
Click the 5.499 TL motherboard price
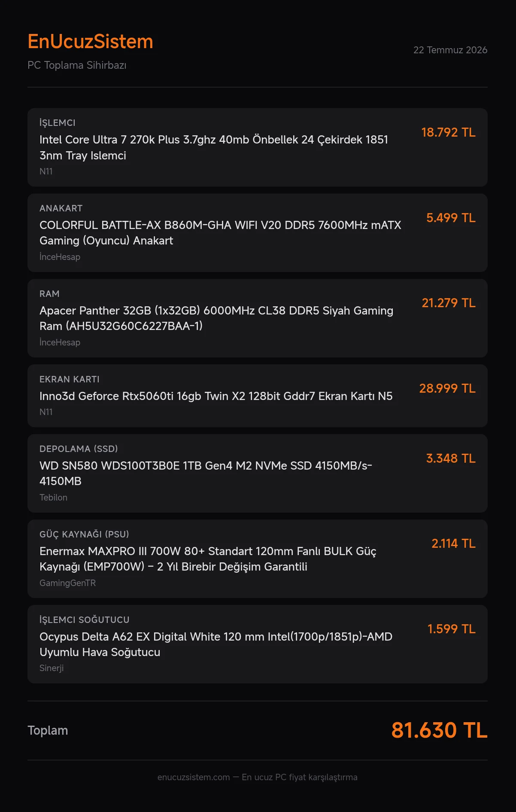451,218
